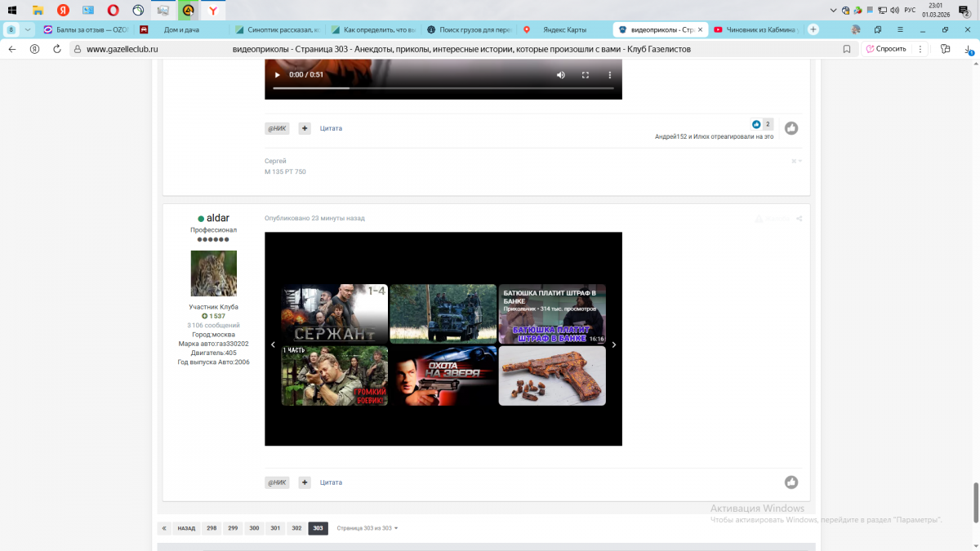980x551 pixels.
Task: Expand the "Страница 303 из 303" page dropdown
Action: pyautogui.click(x=367, y=528)
